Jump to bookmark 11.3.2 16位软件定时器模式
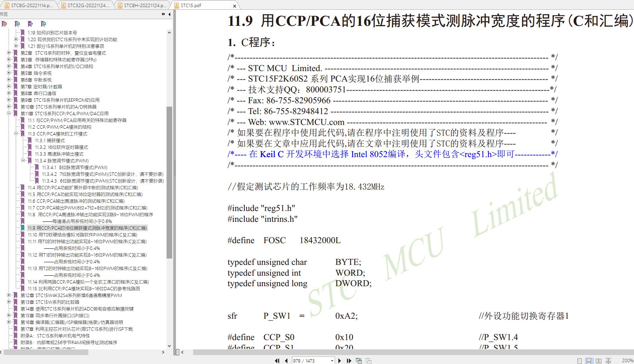The image size is (634, 364). [61, 147]
